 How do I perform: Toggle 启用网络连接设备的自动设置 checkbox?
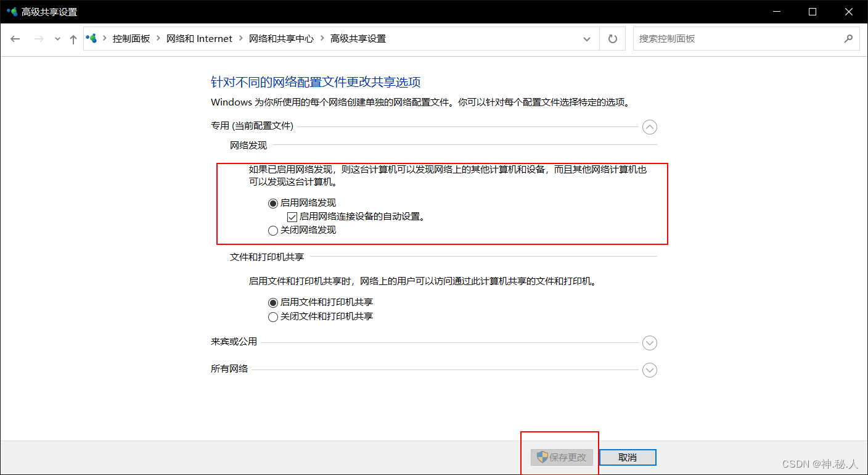click(x=293, y=217)
